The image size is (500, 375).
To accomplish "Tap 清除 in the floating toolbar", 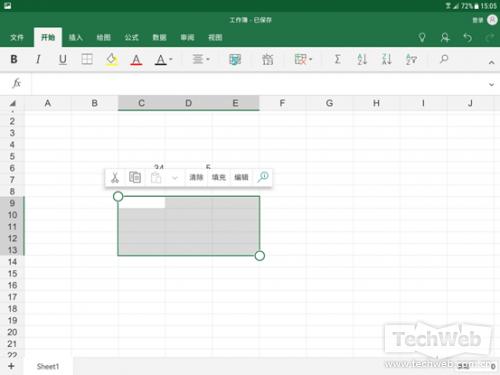I will pos(196,177).
